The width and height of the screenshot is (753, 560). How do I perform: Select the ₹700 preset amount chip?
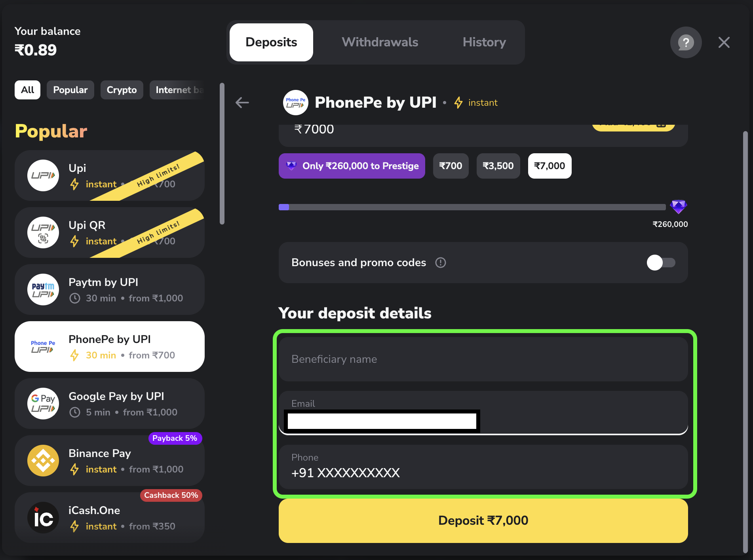(x=451, y=166)
